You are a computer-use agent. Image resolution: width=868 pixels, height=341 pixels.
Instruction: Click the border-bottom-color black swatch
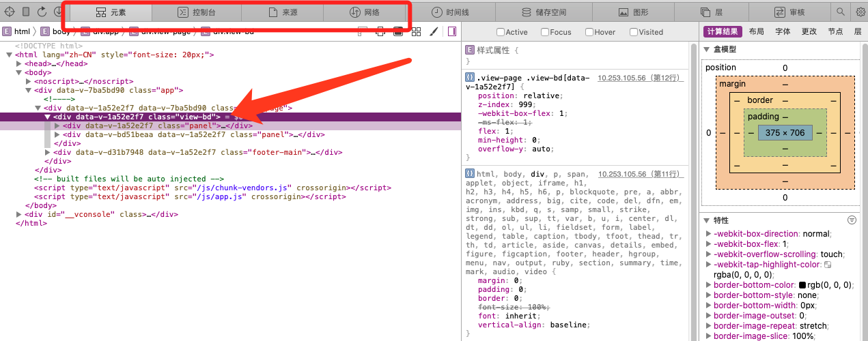point(802,285)
